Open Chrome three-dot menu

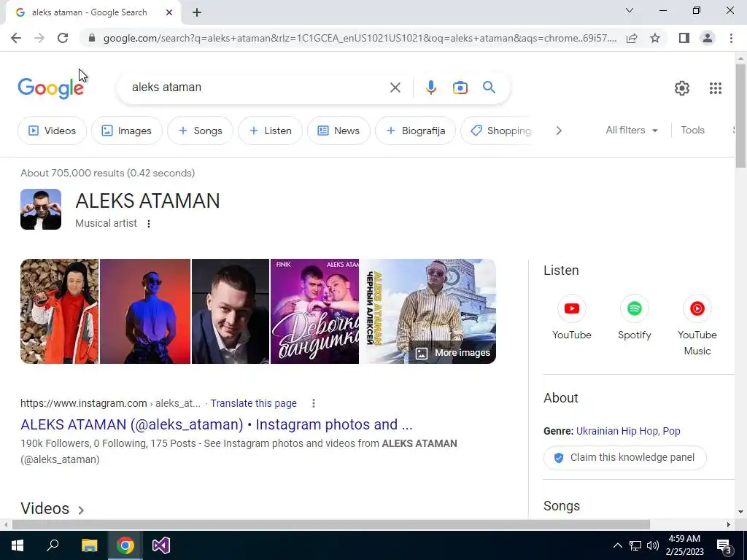click(x=731, y=38)
